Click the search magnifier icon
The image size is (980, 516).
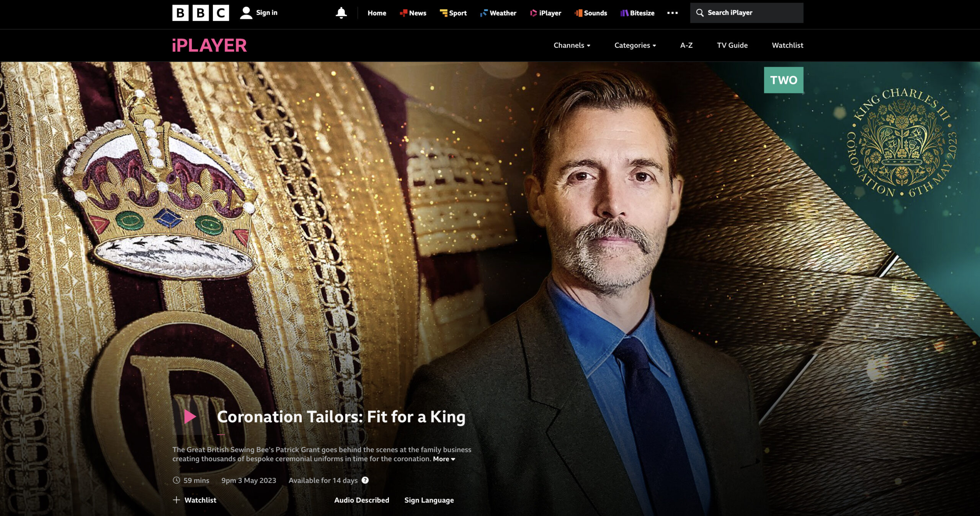click(x=700, y=13)
